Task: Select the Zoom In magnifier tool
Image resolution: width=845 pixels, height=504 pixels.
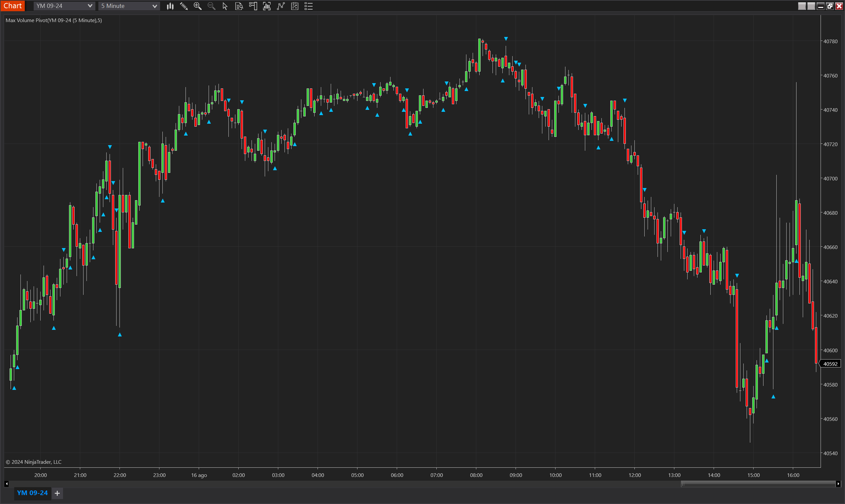Action: 197,6
